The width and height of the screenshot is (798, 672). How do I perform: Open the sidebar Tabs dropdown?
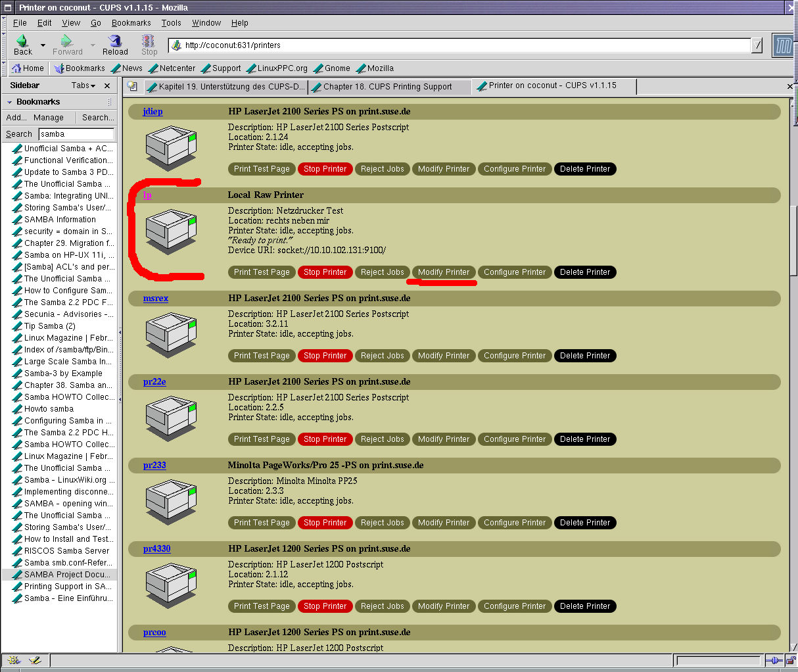coord(83,85)
